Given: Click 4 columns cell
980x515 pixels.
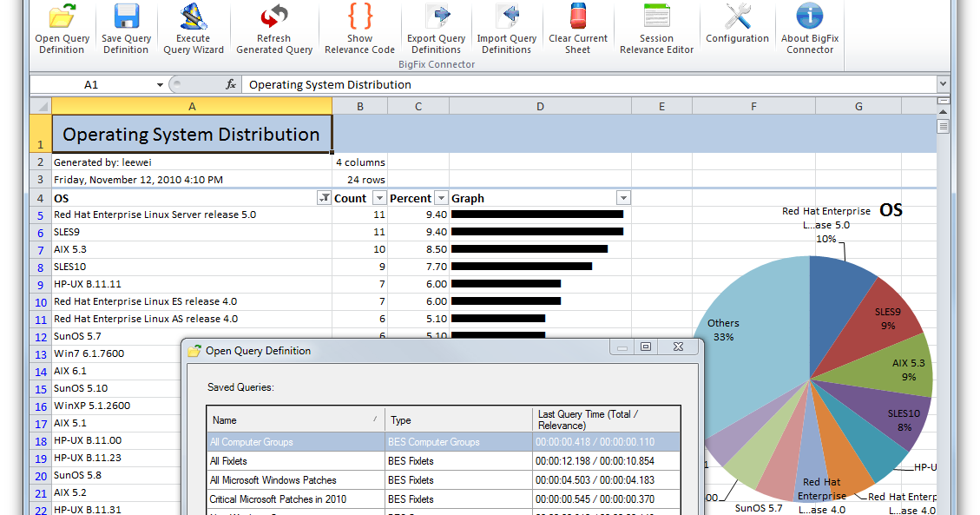Looking at the screenshot, I should pos(360,162).
